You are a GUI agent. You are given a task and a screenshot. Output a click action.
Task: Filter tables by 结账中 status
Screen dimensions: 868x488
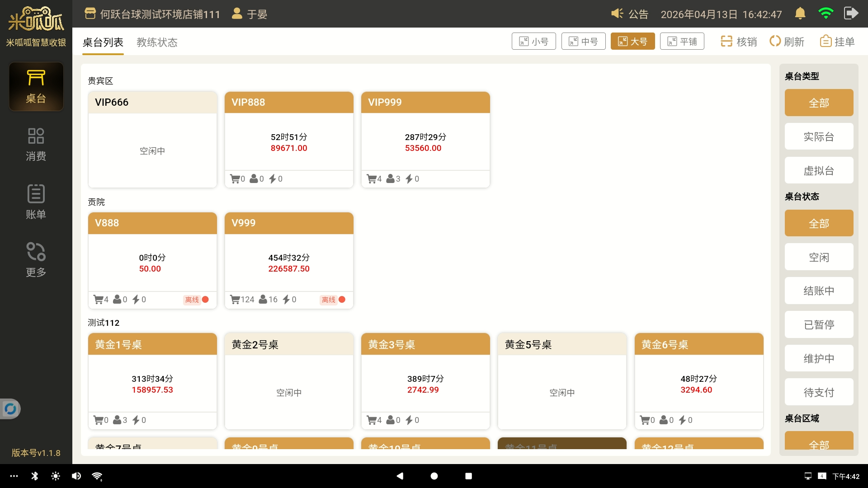click(819, 291)
